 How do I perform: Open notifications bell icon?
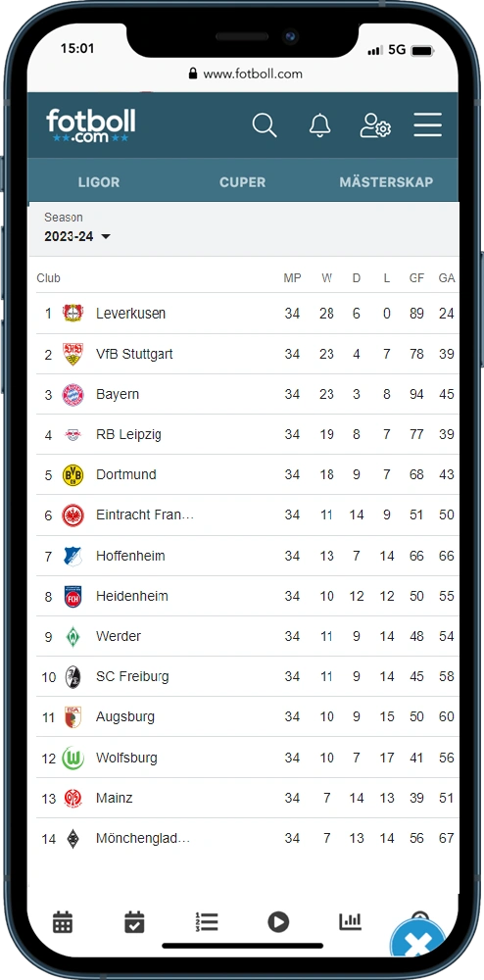(x=320, y=125)
